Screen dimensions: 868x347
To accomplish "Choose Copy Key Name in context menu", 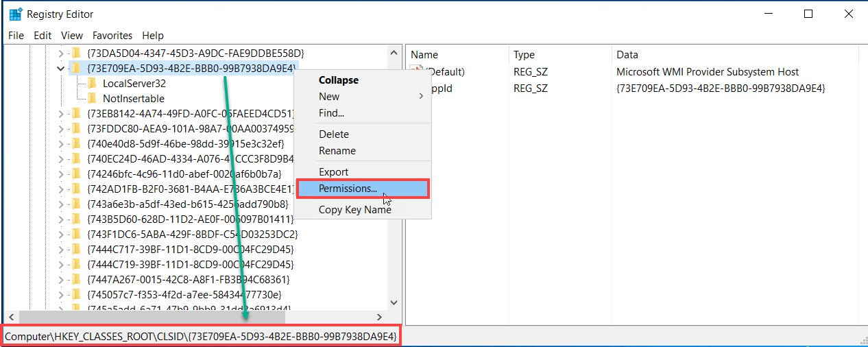I will (x=355, y=210).
